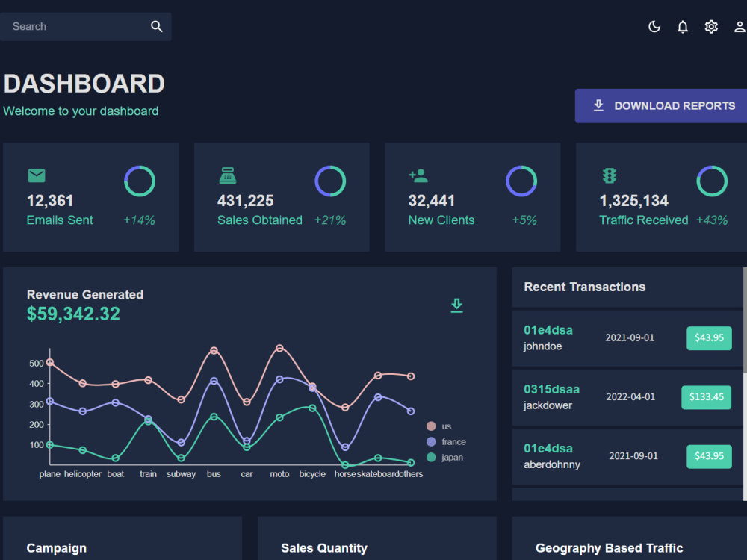Click the Recent Transactions heading
This screenshot has width=747, height=560.
(585, 287)
